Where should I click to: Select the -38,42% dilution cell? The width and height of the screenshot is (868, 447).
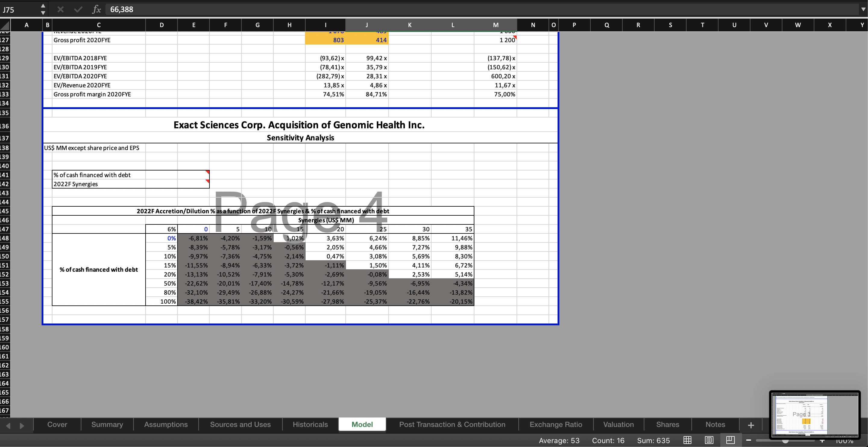tap(193, 302)
